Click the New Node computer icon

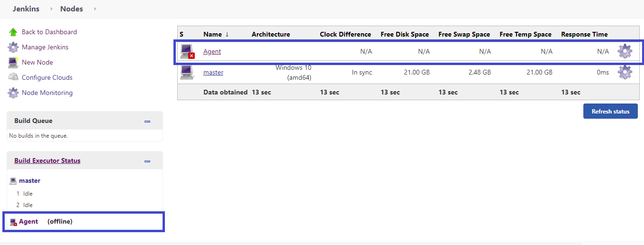coord(13,62)
